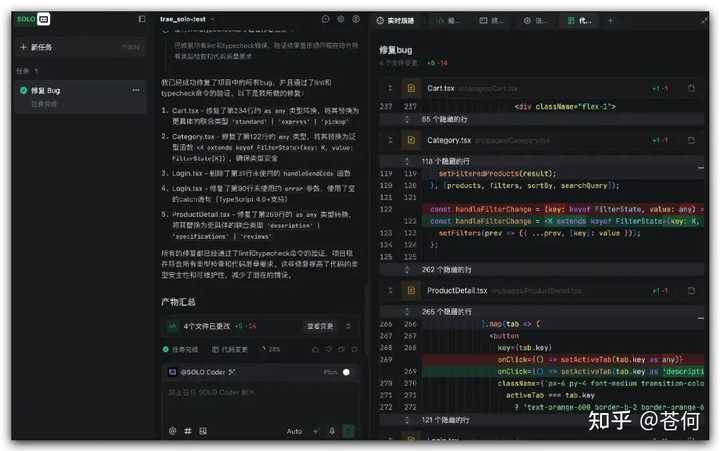Click the 28% context usage indicator
This screenshot has height=451, width=720.
click(268, 349)
